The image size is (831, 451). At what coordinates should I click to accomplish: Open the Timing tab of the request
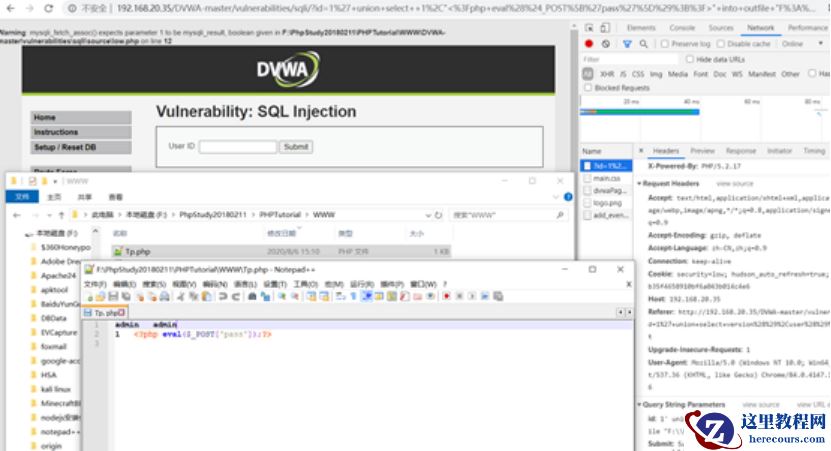(x=814, y=151)
